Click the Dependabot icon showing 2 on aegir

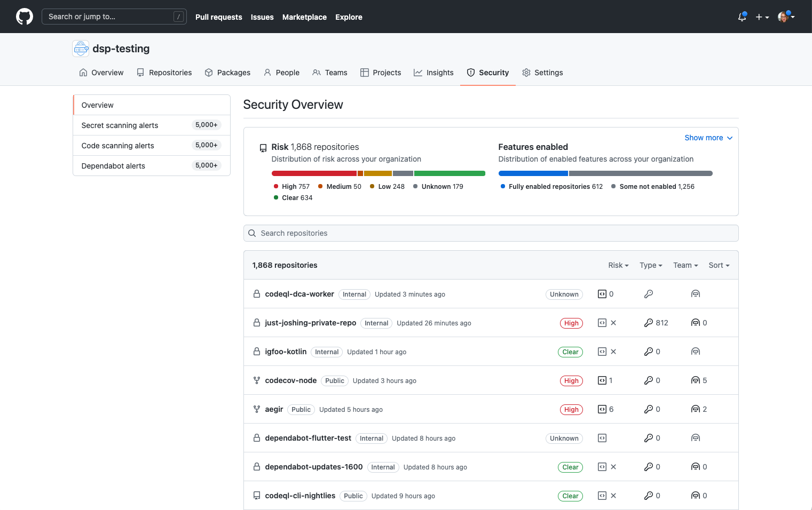699,409
